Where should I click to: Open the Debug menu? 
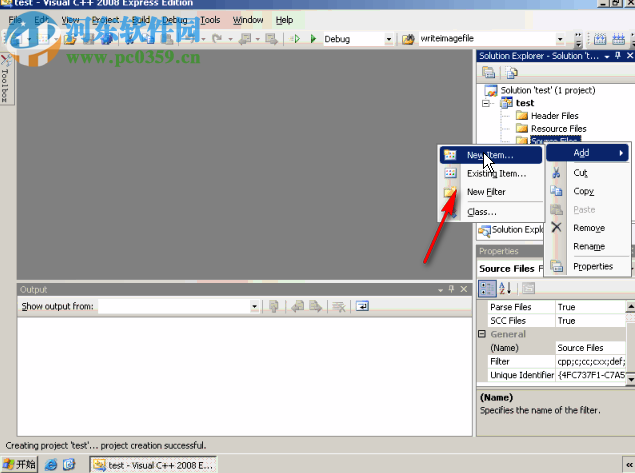(x=175, y=20)
